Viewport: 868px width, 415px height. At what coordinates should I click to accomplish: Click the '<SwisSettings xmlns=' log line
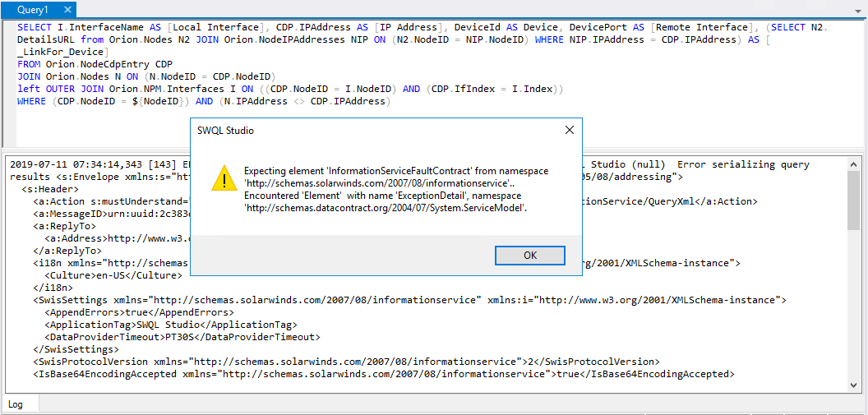409,300
